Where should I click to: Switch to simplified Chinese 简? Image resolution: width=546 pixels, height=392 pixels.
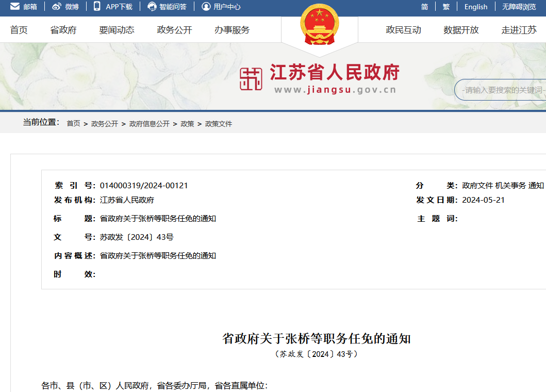pyautogui.click(x=424, y=7)
